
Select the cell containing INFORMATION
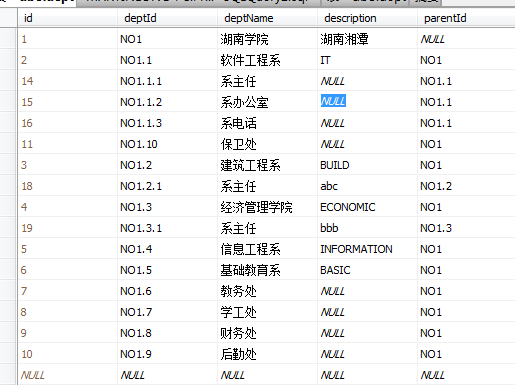click(x=367, y=249)
